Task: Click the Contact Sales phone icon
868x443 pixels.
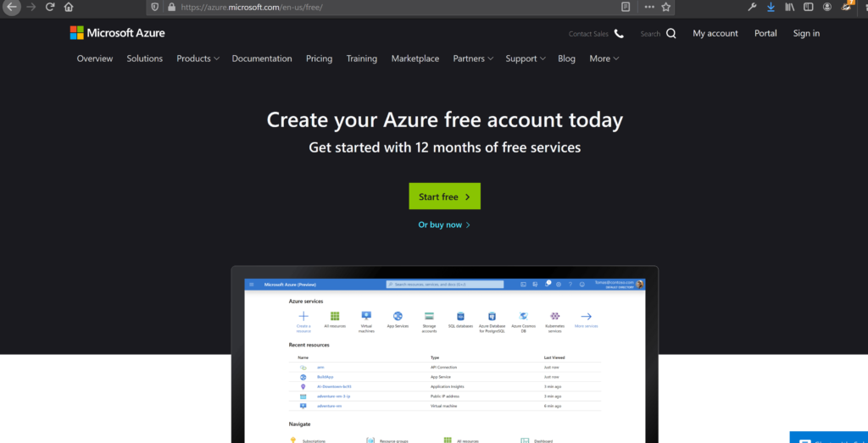Action: pyautogui.click(x=619, y=34)
